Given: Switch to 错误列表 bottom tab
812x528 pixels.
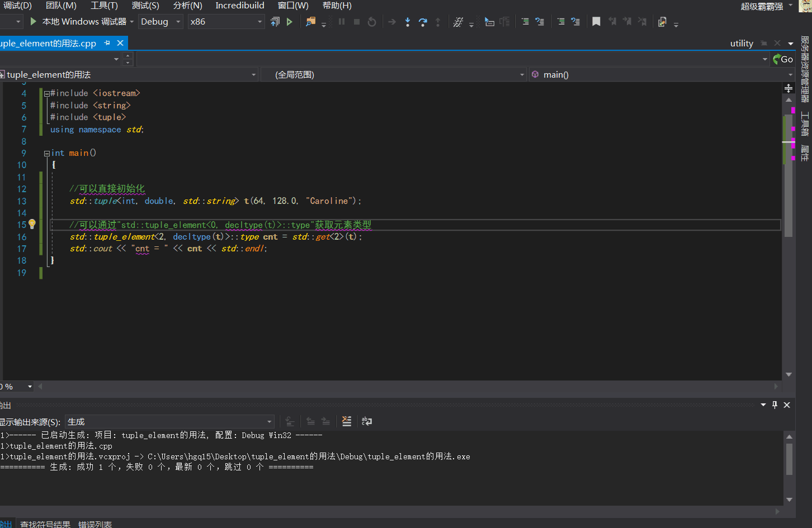Looking at the screenshot, I should (x=95, y=524).
